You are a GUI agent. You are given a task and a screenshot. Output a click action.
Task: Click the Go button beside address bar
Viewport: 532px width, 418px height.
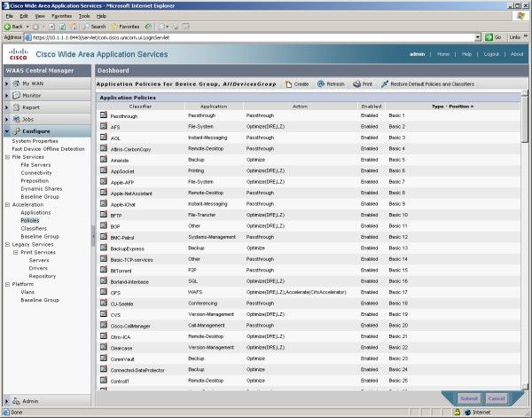click(494, 37)
